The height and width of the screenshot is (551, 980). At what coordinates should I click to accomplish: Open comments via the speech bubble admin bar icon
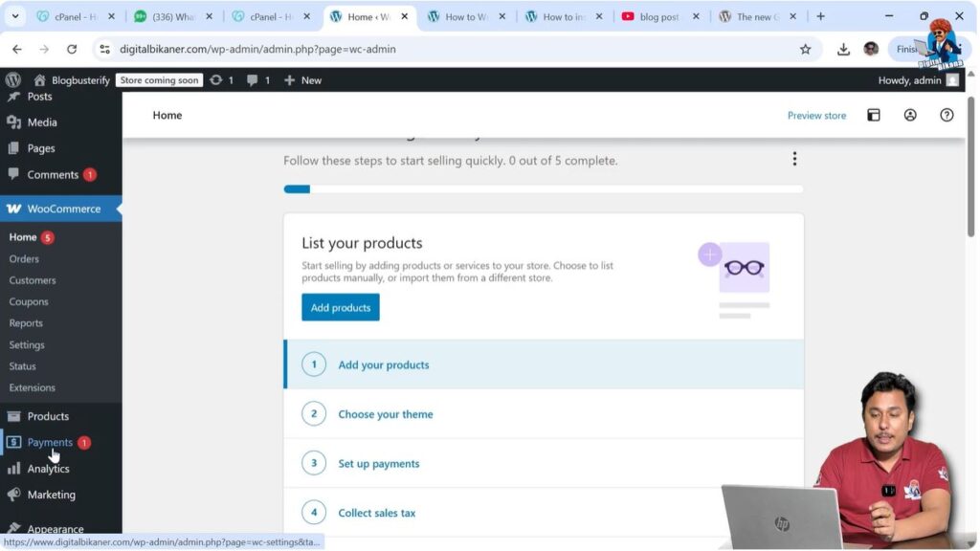point(253,79)
